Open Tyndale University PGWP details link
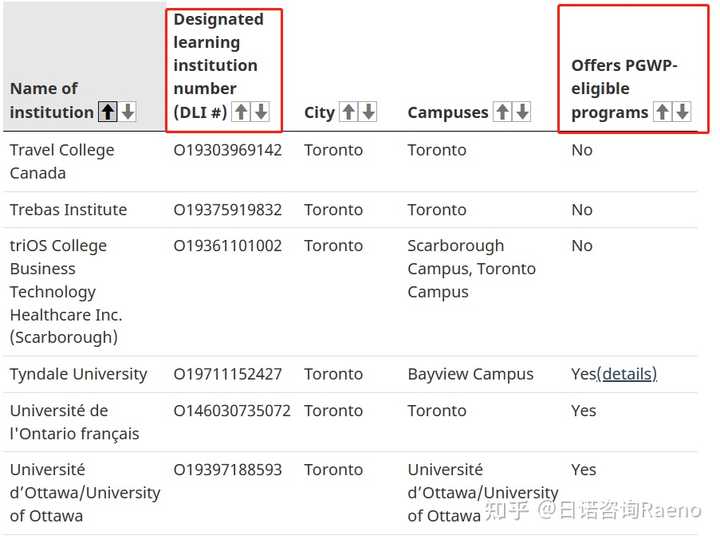 pos(627,374)
